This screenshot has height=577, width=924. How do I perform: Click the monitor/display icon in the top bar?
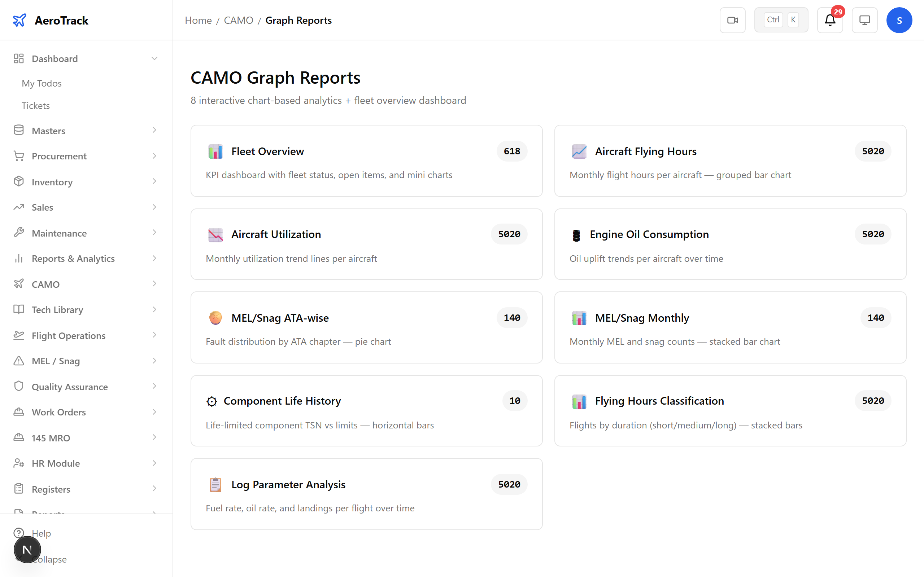coord(864,20)
